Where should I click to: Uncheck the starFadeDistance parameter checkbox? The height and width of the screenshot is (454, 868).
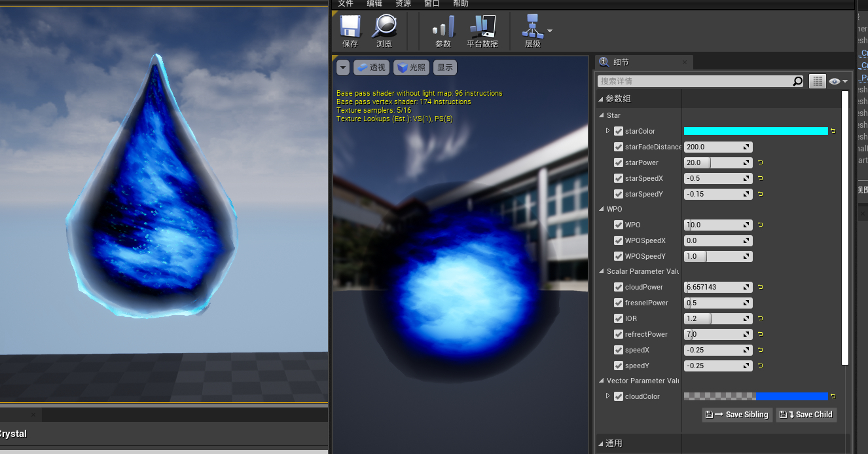619,147
